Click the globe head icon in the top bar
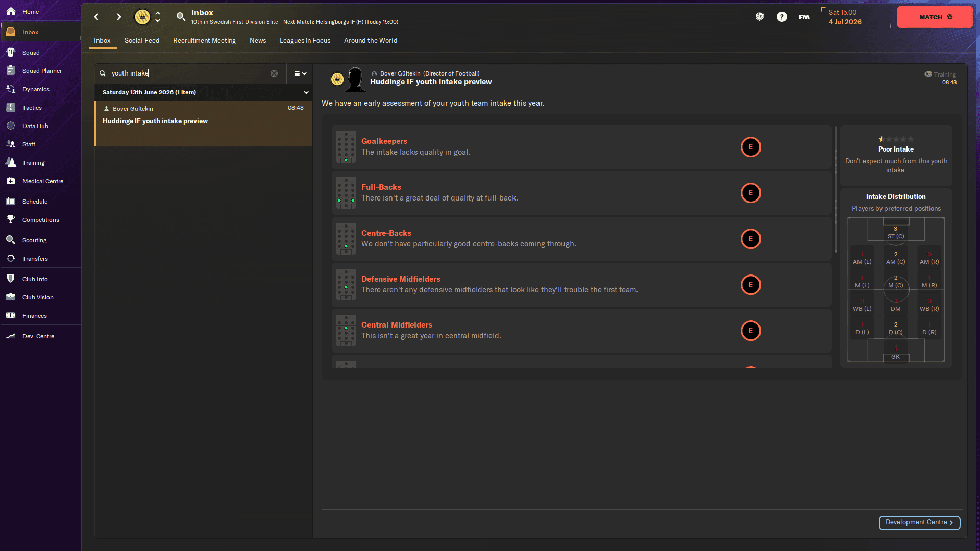Image resolution: width=980 pixels, height=551 pixels. coord(760,17)
